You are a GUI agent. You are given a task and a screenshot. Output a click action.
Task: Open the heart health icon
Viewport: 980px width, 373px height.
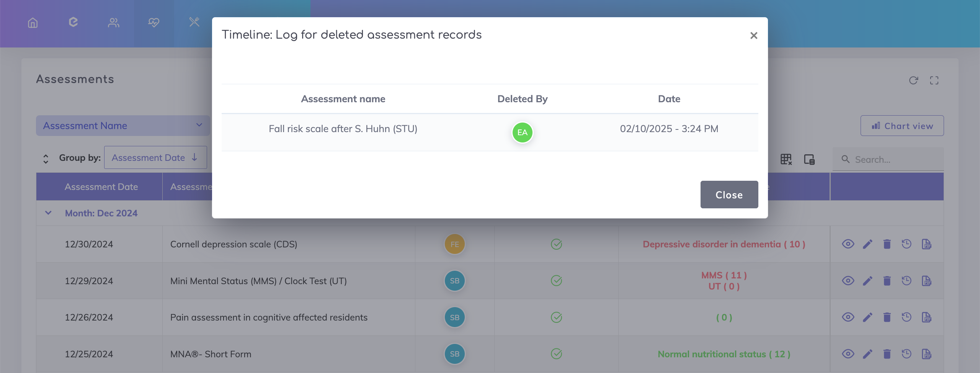point(154,23)
